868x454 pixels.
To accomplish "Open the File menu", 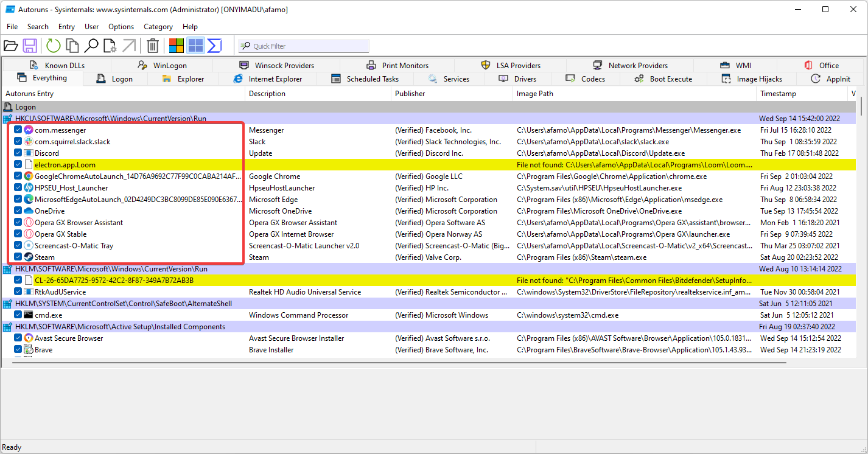I will [x=12, y=27].
